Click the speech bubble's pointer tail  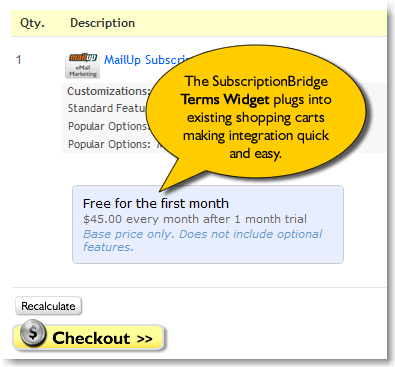point(178,177)
